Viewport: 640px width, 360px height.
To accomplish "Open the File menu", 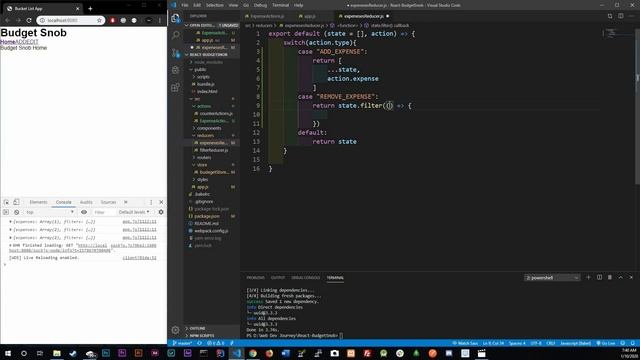I will point(185,5).
